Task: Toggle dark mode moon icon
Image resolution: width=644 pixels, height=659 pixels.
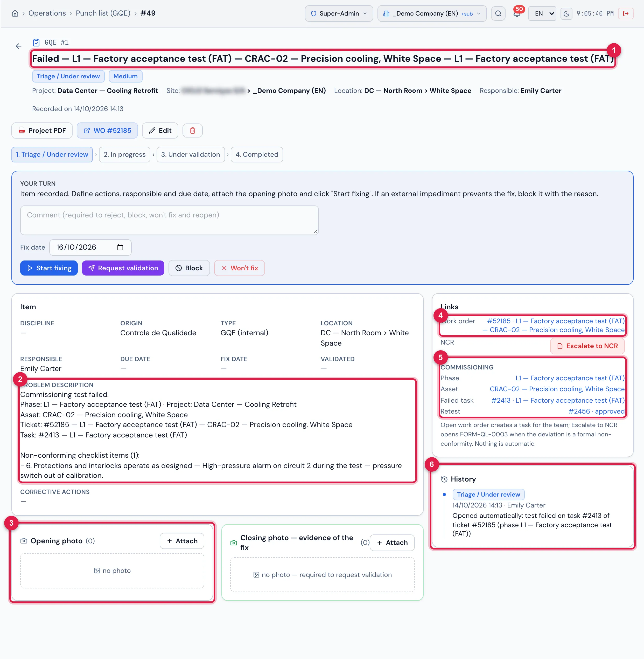Action: coord(566,13)
